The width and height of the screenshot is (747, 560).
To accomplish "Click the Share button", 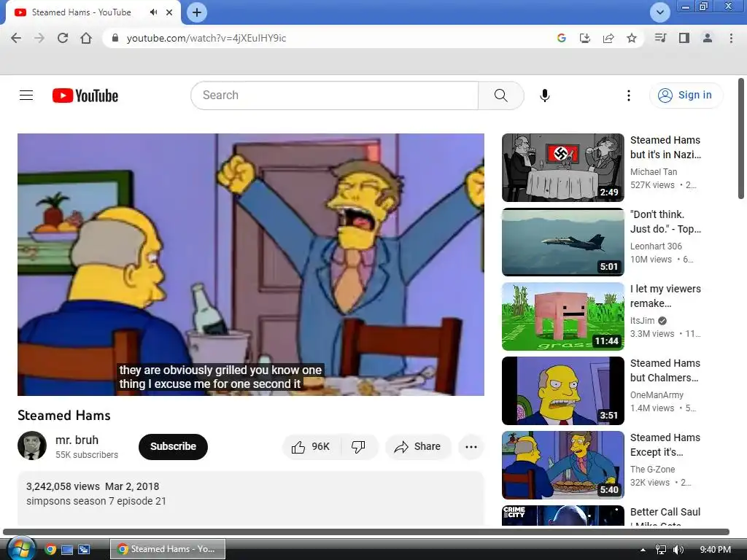I will point(418,447).
